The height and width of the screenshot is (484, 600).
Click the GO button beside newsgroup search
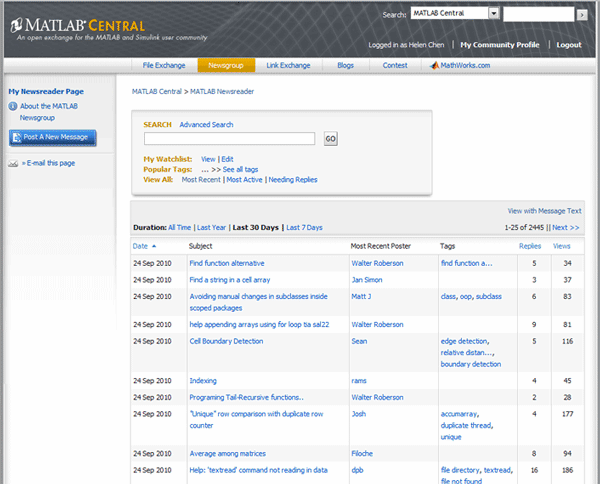[330, 139]
